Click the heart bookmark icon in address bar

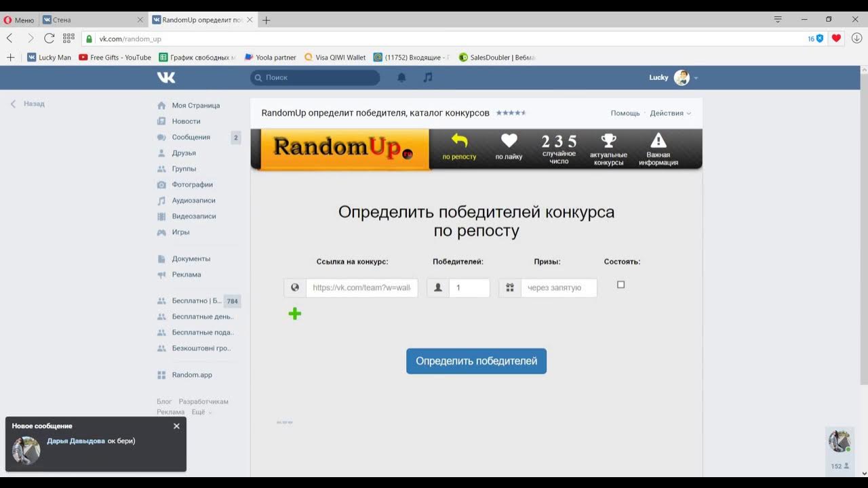(x=836, y=39)
